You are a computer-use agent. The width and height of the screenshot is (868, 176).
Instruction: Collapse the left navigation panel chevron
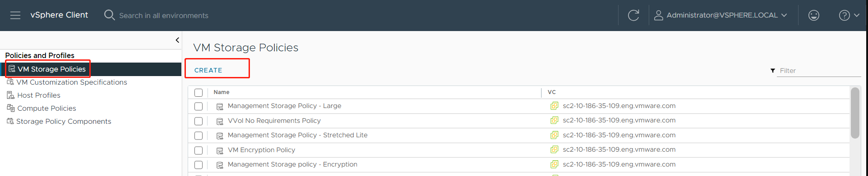pos(177,40)
